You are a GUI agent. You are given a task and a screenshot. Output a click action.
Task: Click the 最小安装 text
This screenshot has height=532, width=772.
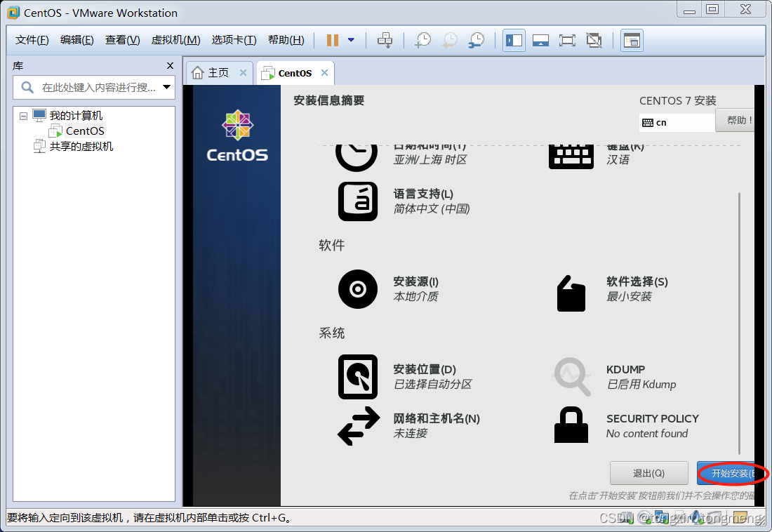(x=630, y=297)
